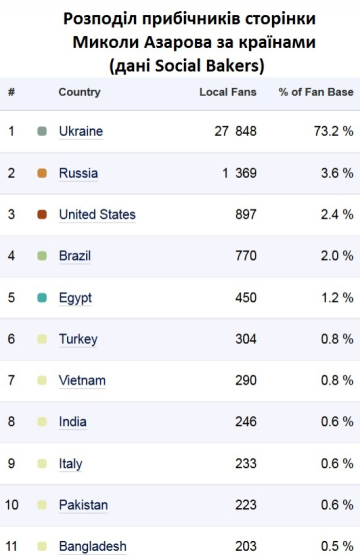
Task: Open the Vietnam country link
Action: click(x=82, y=381)
